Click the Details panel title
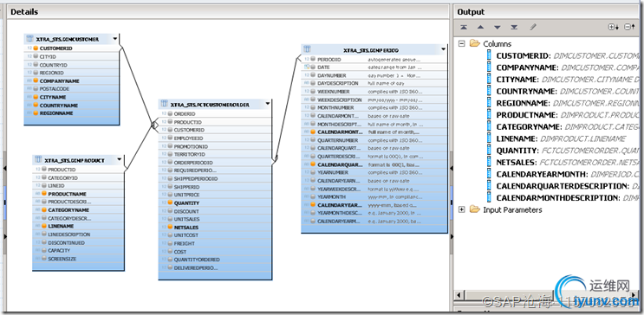644x315 pixels. click(24, 12)
